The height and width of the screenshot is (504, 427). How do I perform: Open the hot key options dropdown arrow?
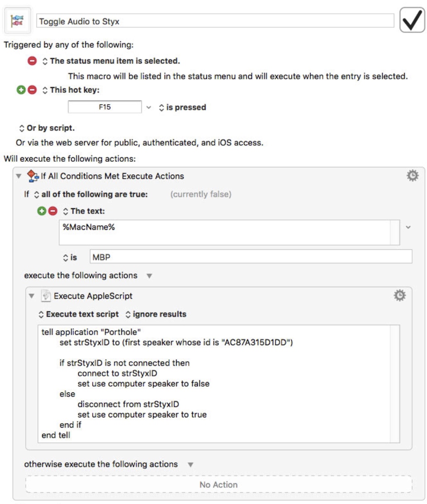click(149, 107)
